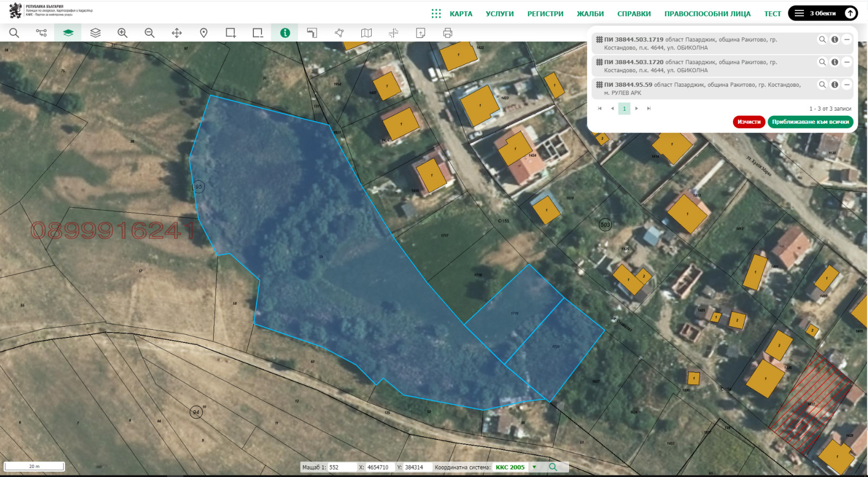Open the search tool in the toolbar

[x=14, y=33]
